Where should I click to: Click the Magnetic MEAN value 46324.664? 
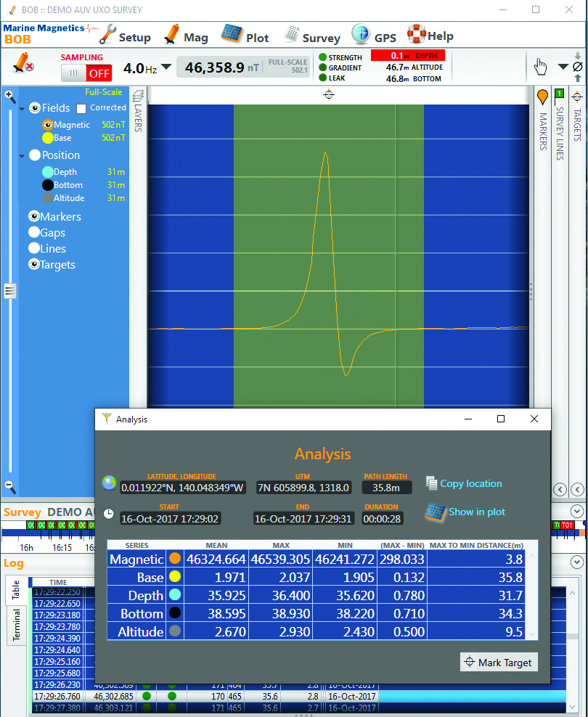[217, 559]
